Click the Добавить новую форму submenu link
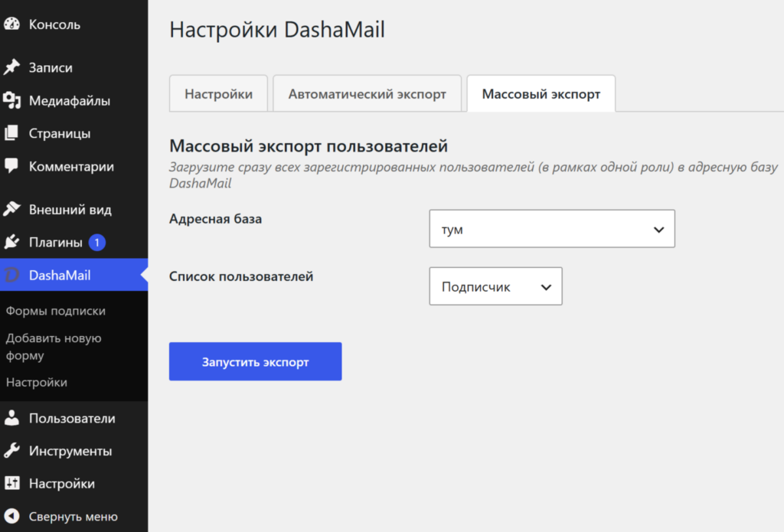The height and width of the screenshot is (532, 784). [x=54, y=347]
